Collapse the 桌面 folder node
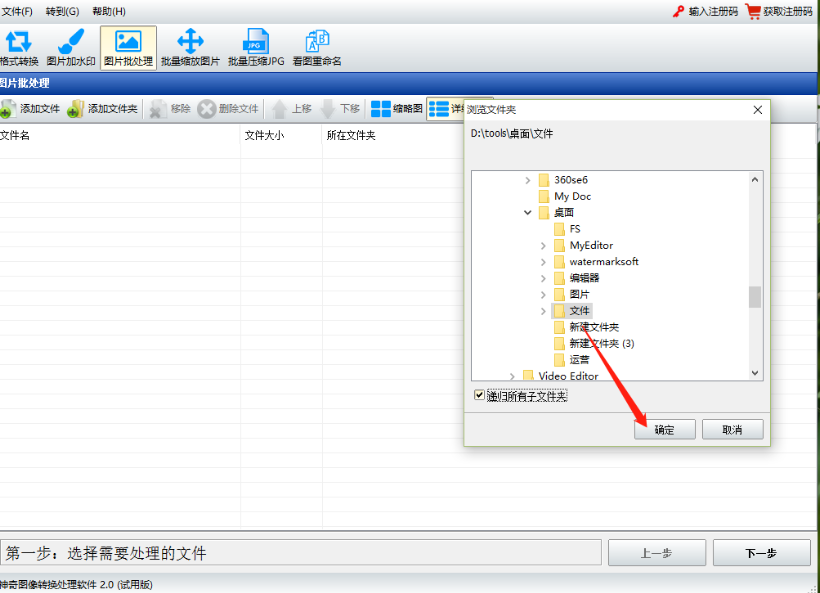 pos(528,213)
